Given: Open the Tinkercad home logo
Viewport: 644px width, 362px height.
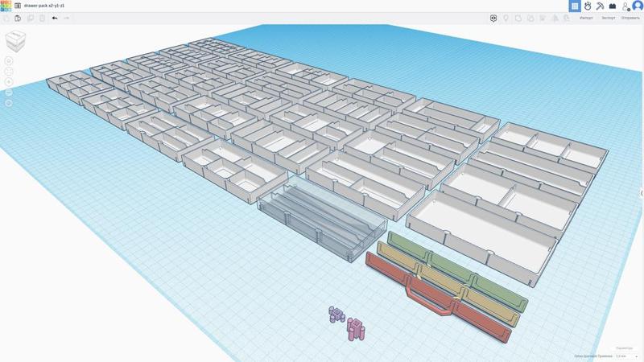Looking at the screenshot, I should [x=6, y=6].
